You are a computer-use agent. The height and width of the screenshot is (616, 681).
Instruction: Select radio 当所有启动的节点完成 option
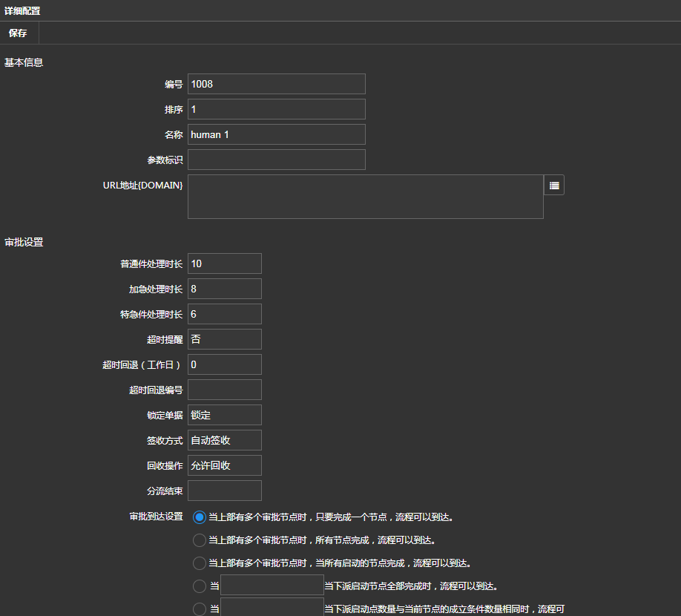pos(200,563)
